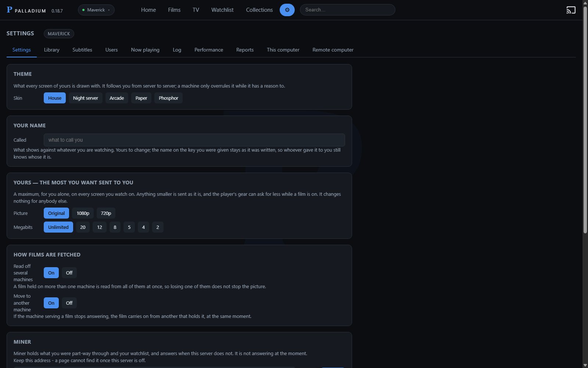Open the Maverick server dropdown
This screenshot has width=588, height=368.
pyautogui.click(x=96, y=10)
